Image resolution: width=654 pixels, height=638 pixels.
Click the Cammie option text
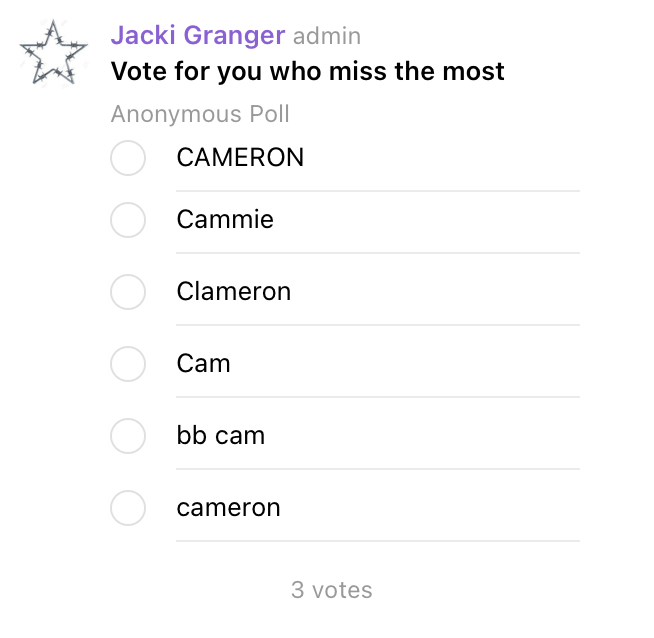point(225,219)
